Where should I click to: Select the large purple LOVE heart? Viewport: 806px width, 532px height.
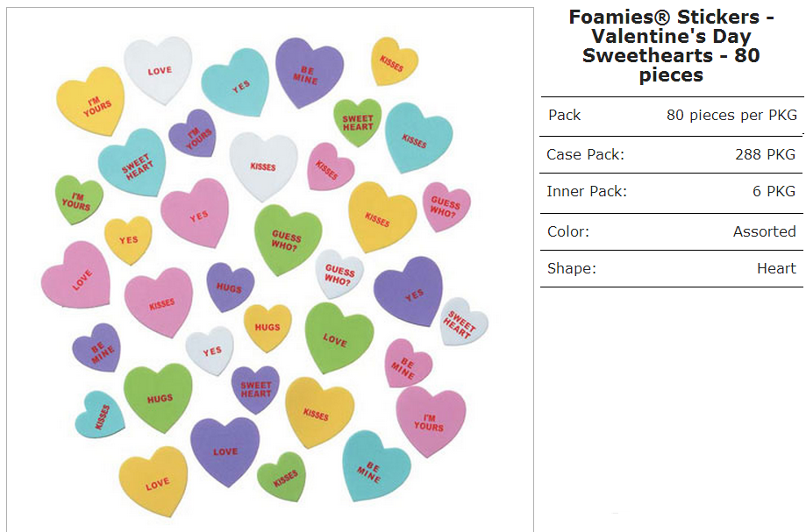click(225, 450)
